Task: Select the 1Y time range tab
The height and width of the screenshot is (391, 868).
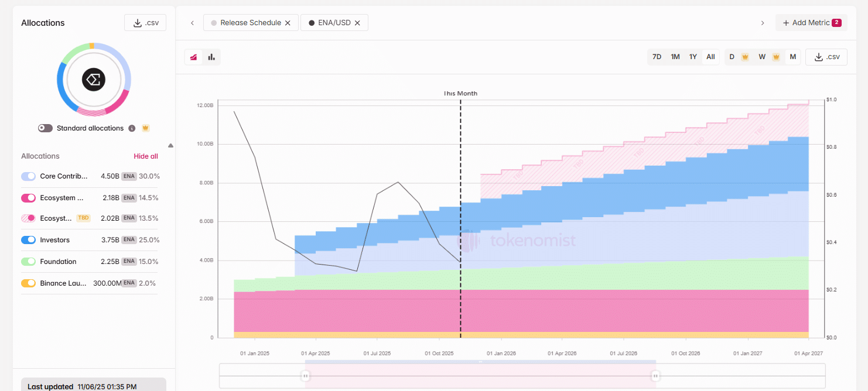Action: point(693,56)
